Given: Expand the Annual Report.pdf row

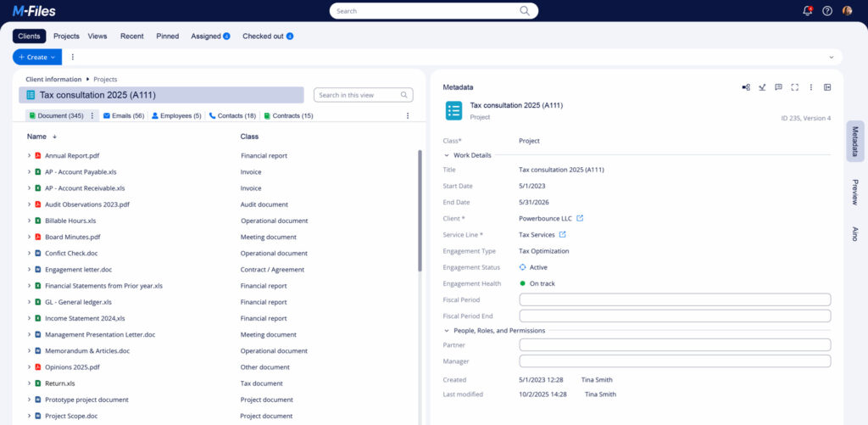Looking at the screenshot, I should (29, 156).
